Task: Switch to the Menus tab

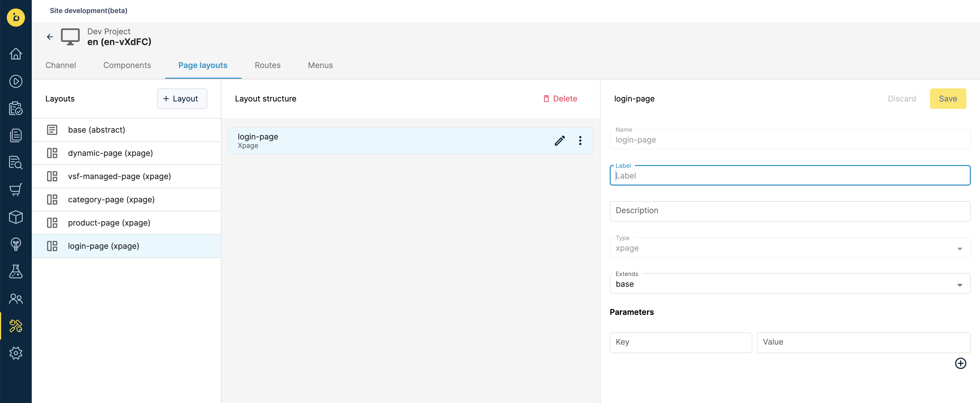Action: pos(320,65)
